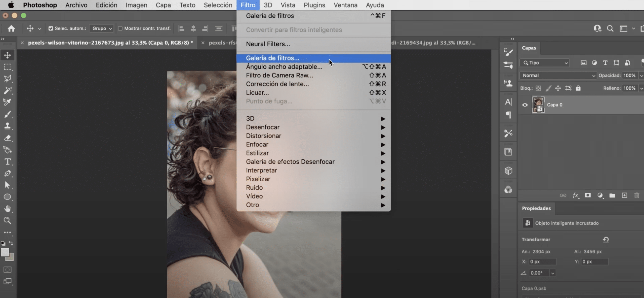Open Neural Filters dialog
Screen dimensions: 644x298
coord(268,44)
